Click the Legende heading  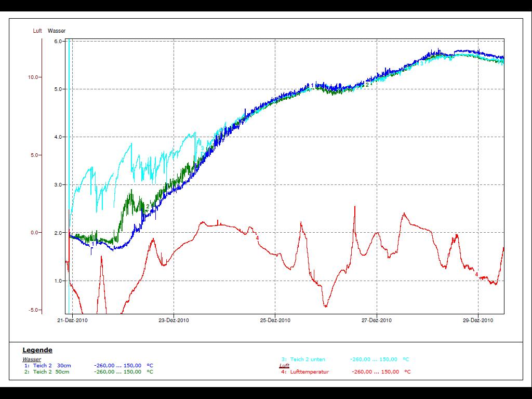[x=37, y=350]
